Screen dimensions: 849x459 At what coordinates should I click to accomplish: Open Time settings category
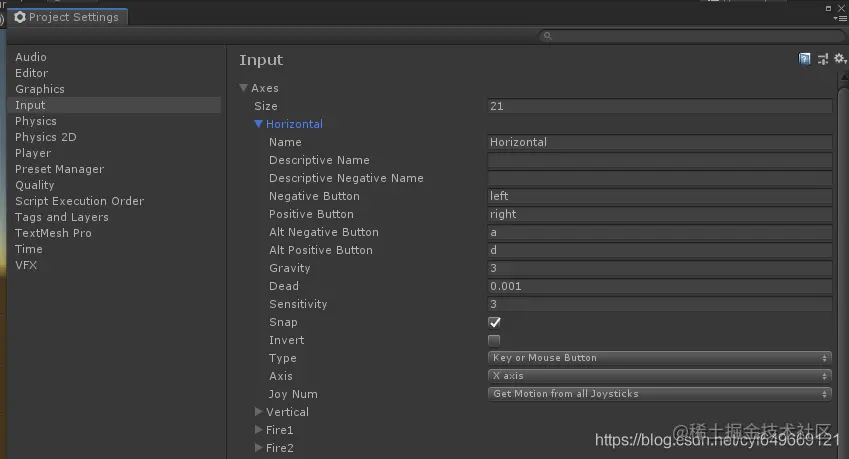click(x=29, y=249)
